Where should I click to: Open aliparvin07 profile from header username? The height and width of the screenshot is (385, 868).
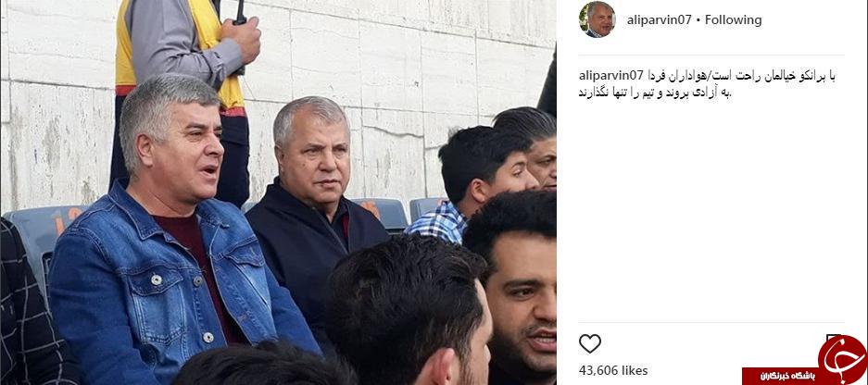tap(659, 20)
